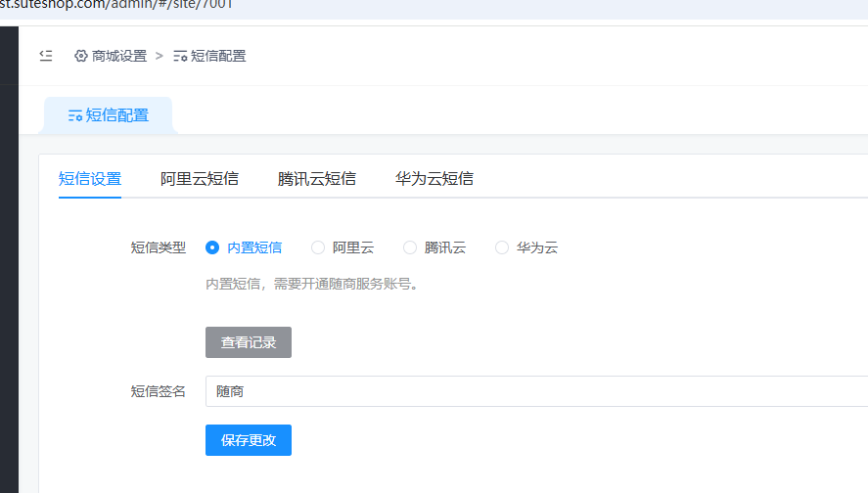This screenshot has height=493, width=868.
Task: Switch to the 华为云短信 tab
Action: [x=434, y=179]
